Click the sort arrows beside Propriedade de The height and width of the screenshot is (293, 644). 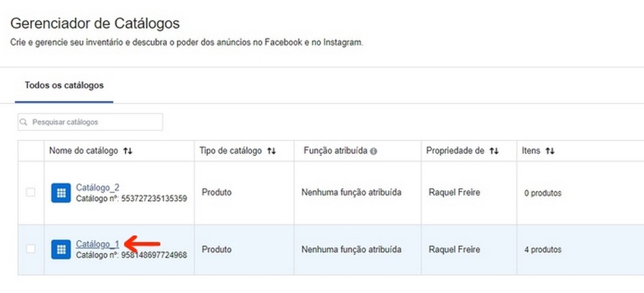(494, 151)
